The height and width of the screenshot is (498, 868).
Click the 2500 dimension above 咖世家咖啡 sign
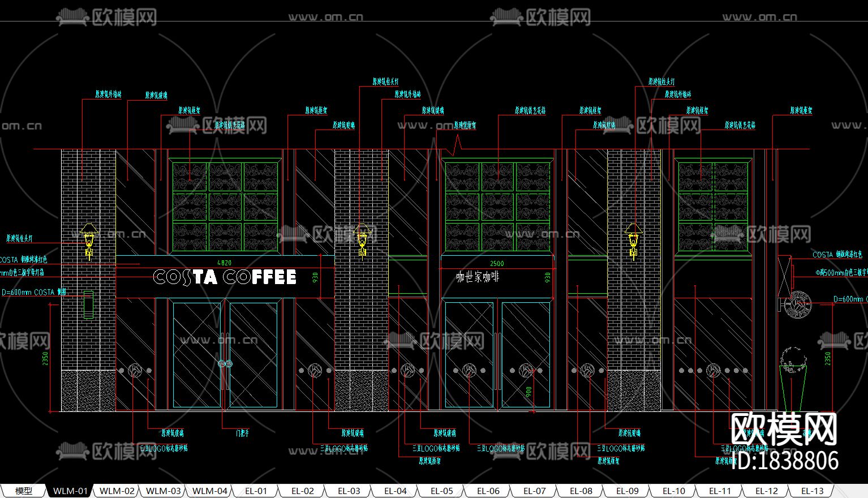click(x=497, y=263)
